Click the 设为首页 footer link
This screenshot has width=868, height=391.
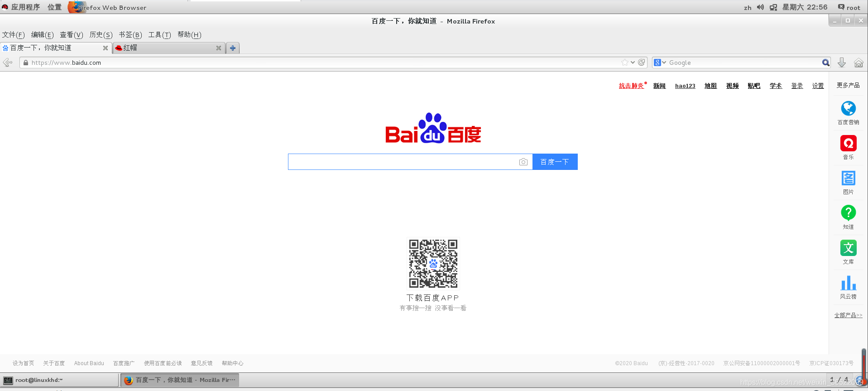pos(23,363)
